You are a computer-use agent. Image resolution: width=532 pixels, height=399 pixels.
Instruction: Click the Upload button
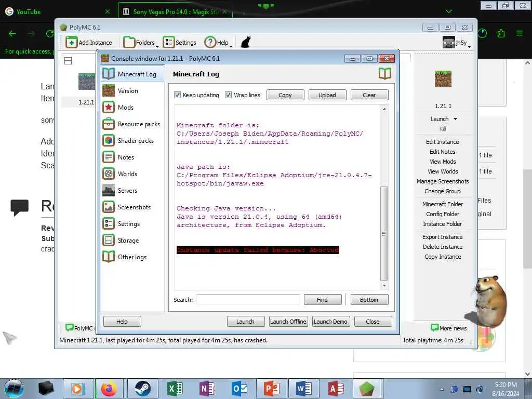pyautogui.click(x=327, y=95)
